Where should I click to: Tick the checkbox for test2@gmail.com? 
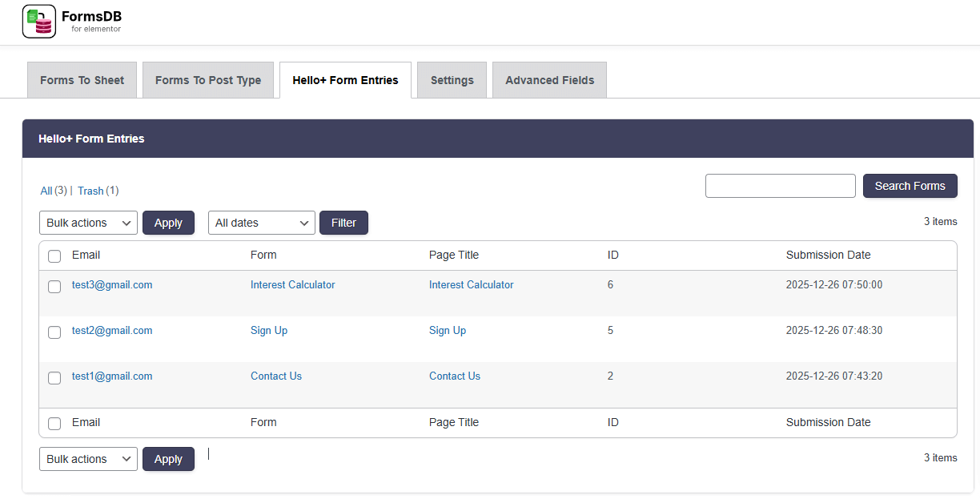54,332
